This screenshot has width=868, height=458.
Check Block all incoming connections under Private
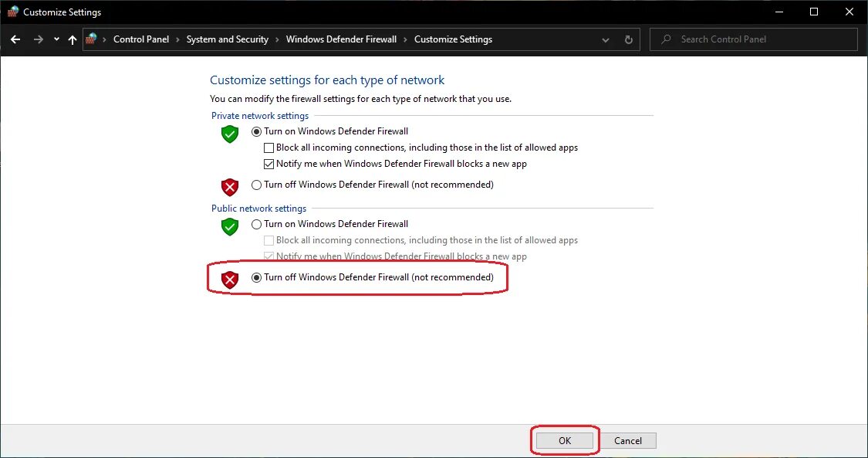point(269,148)
